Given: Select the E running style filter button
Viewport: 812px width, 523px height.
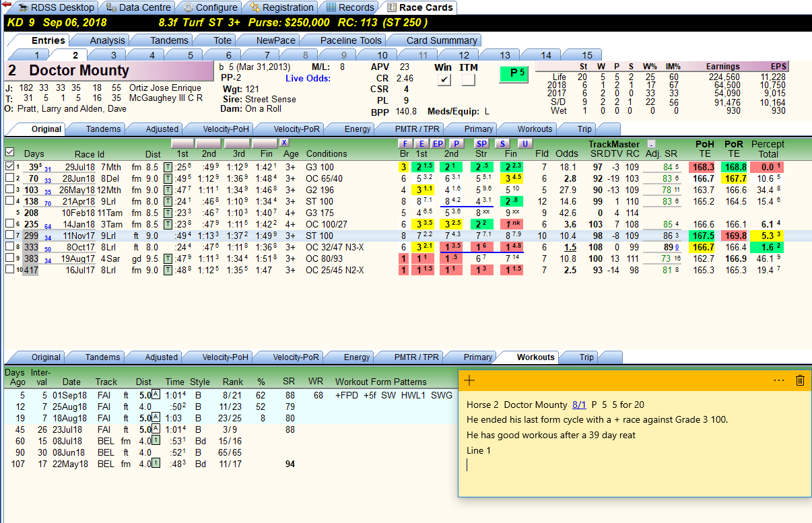Looking at the screenshot, I should point(422,143).
